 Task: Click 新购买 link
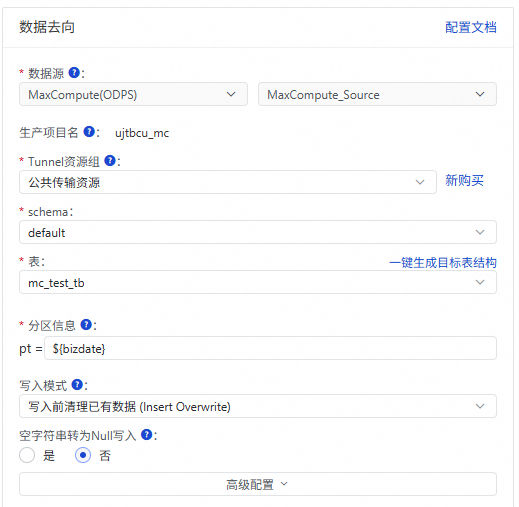[464, 180]
